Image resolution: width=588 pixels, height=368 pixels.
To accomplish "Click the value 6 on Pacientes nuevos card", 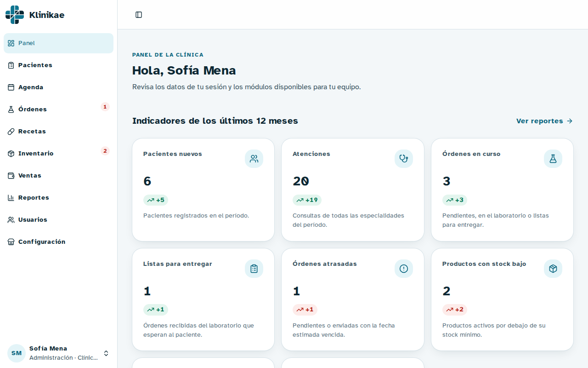I will click(x=147, y=181).
